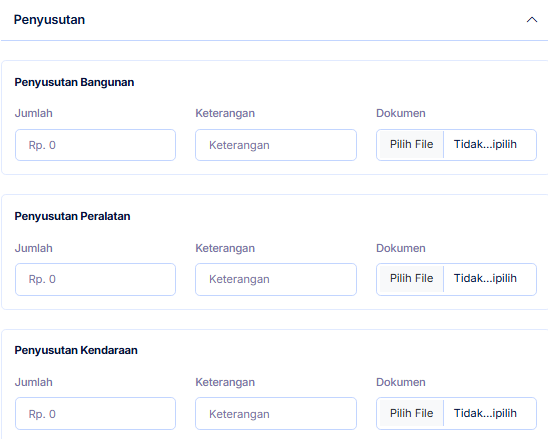Choose file for Penyusutan Kendaraan document

point(411,413)
